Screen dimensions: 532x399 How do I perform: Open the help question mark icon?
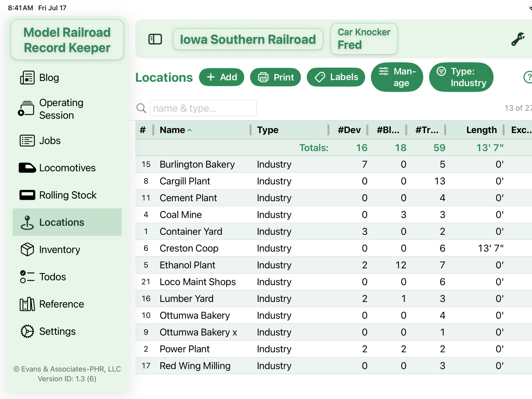tap(528, 77)
